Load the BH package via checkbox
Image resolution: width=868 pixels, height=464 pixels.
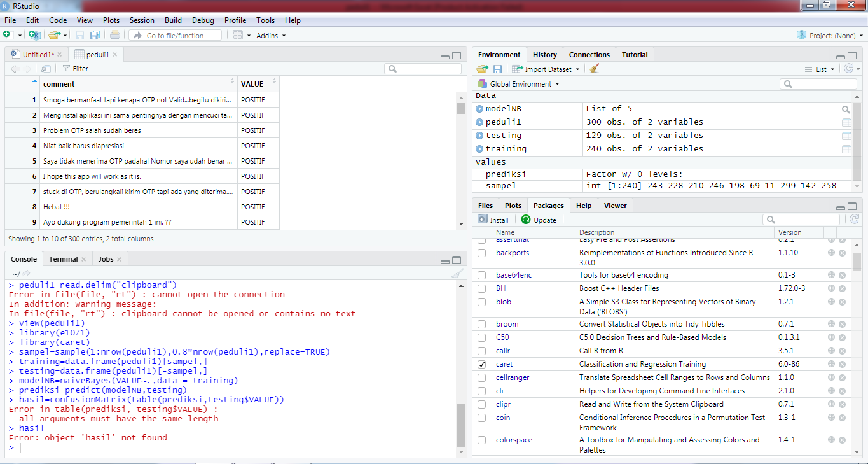pyautogui.click(x=482, y=288)
